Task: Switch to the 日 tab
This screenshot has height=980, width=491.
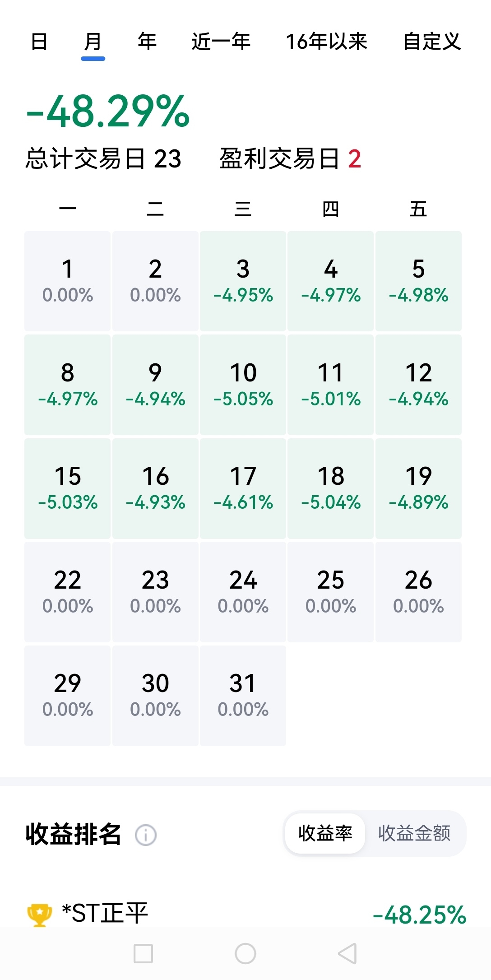Action: pyautogui.click(x=39, y=42)
